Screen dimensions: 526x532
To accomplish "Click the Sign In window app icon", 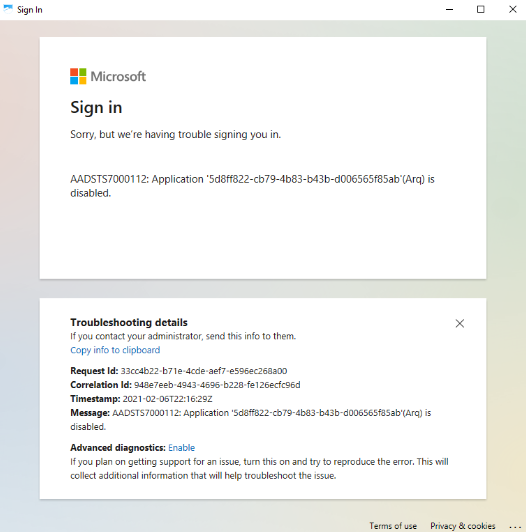I will click(8, 9).
